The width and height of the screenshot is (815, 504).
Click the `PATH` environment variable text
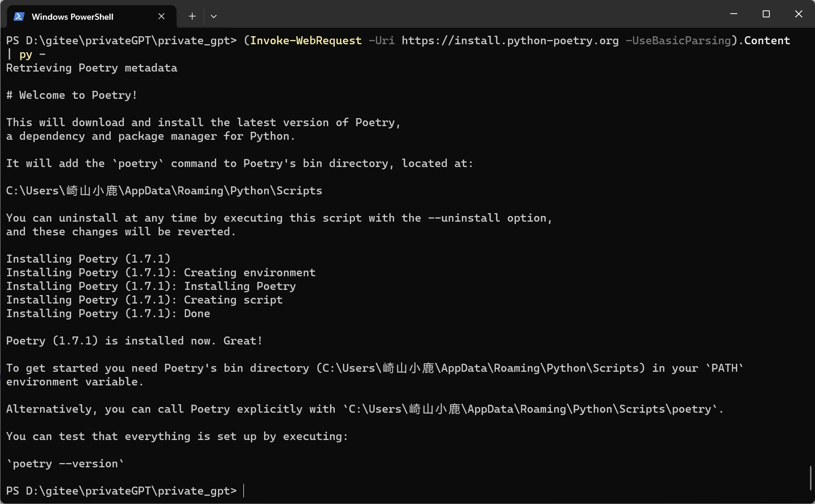pos(724,368)
